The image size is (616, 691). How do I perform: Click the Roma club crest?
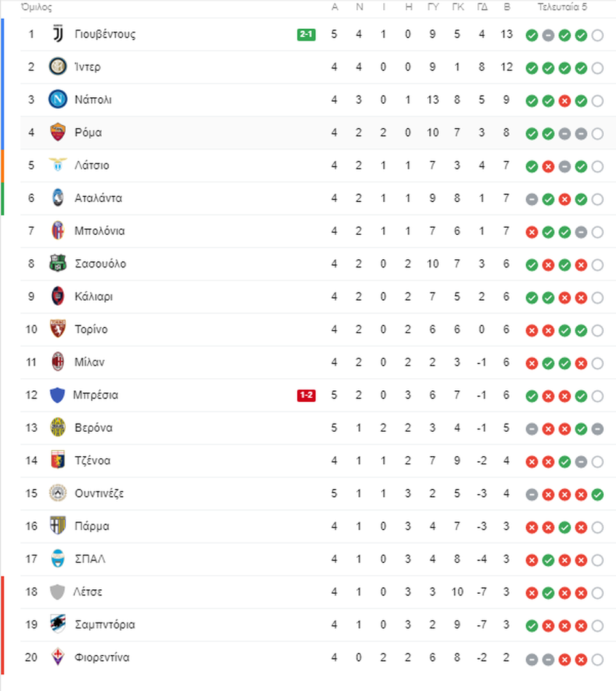tap(58, 132)
